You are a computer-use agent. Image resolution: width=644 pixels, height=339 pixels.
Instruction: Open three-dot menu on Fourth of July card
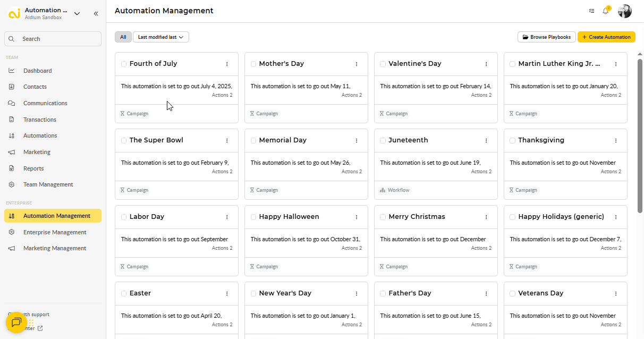(227, 64)
